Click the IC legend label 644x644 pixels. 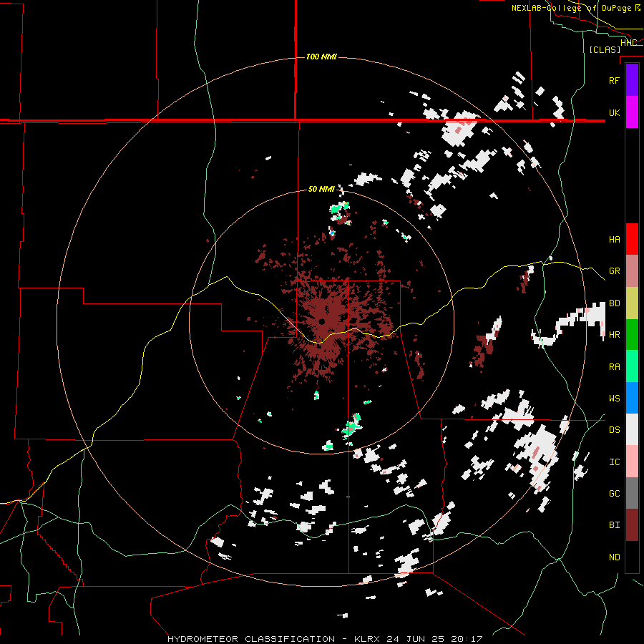click(x=614, y=462)
